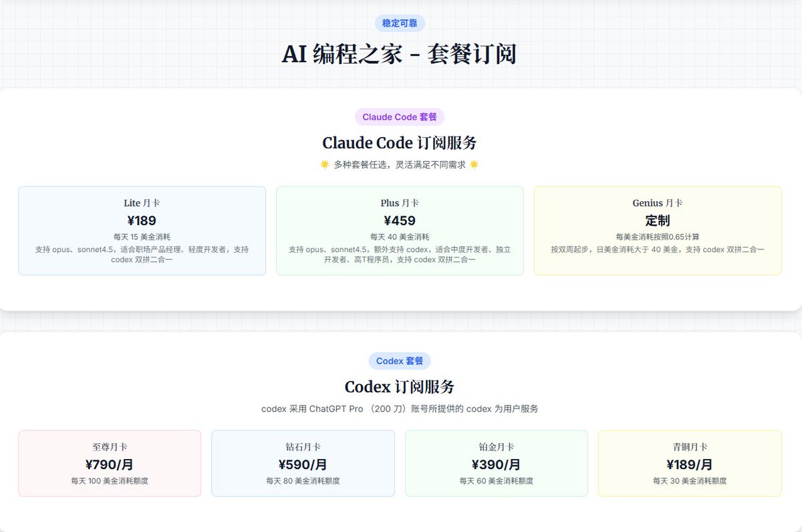Click the 定制 price label
The height and width of the screenshot is (532, 802).
pyautogui.click(x=658, y=221)
